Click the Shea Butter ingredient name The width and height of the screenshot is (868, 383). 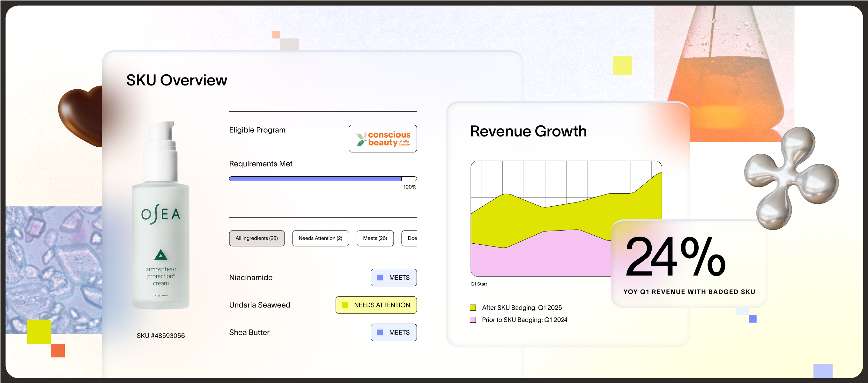click(249, 333)
